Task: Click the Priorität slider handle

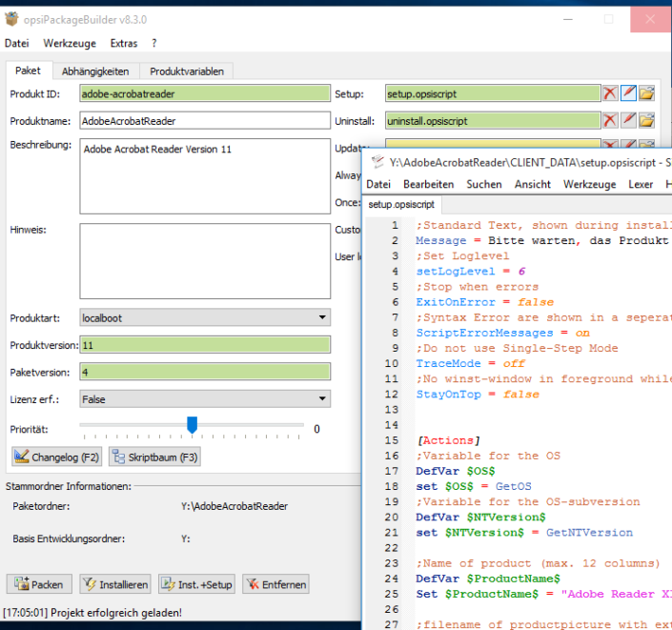Action: 192,425
